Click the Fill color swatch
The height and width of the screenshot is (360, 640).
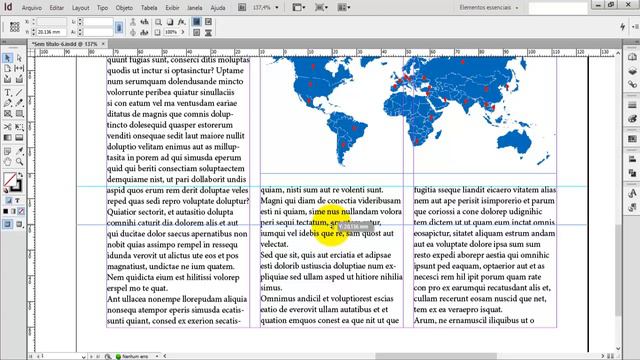10,180
